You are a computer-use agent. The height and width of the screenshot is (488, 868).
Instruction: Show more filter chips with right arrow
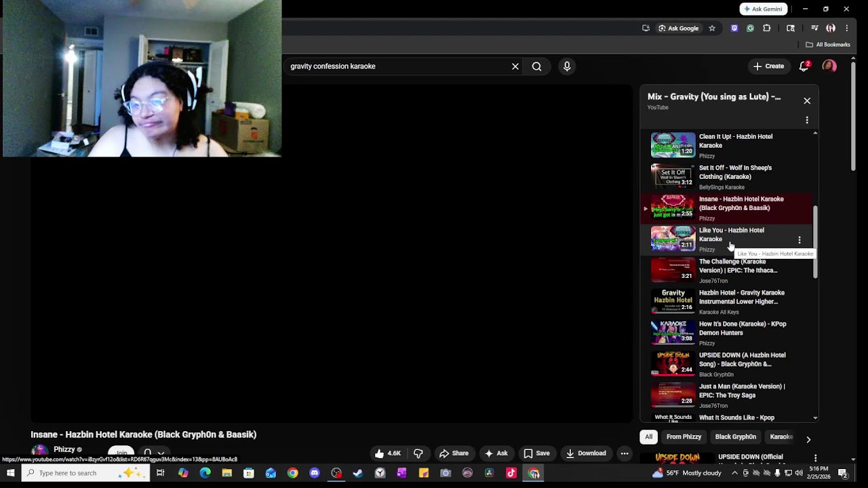tap(808, 439)
